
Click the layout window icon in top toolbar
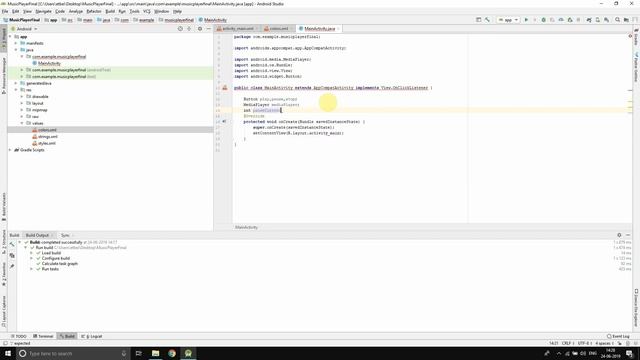coord(478,20)
